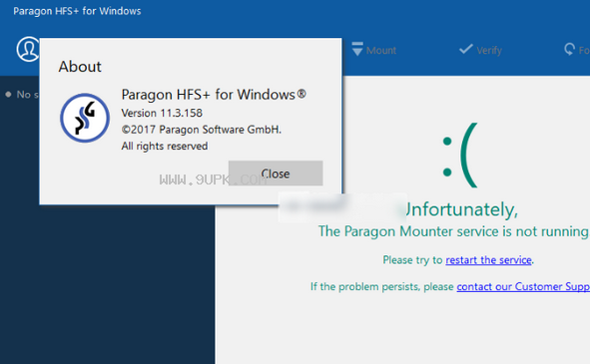Click the All rights reserved text

(165, 146)
